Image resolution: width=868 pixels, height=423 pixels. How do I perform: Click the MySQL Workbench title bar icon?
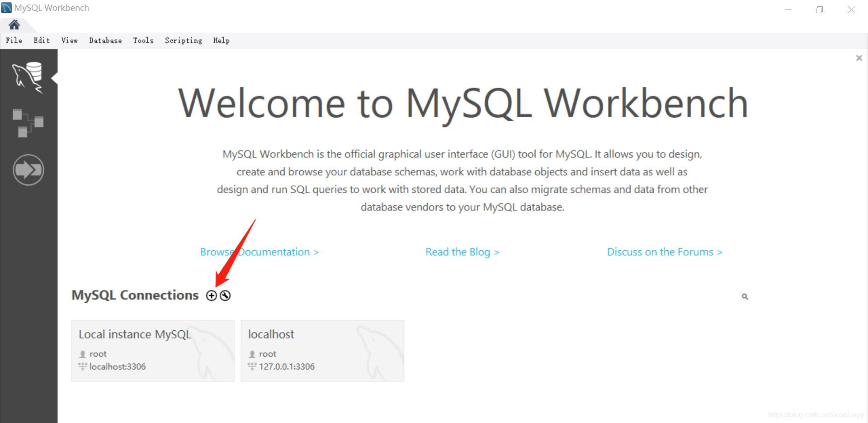[6, 8]
